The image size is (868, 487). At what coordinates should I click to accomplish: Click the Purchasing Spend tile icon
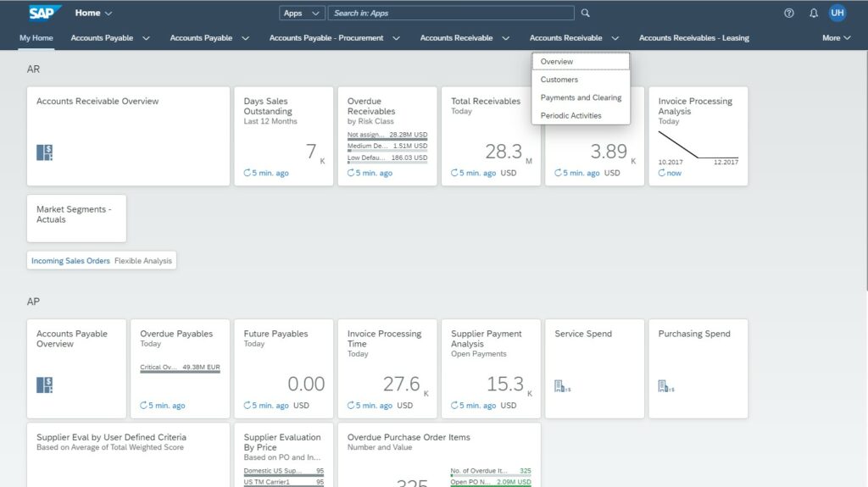665,386
